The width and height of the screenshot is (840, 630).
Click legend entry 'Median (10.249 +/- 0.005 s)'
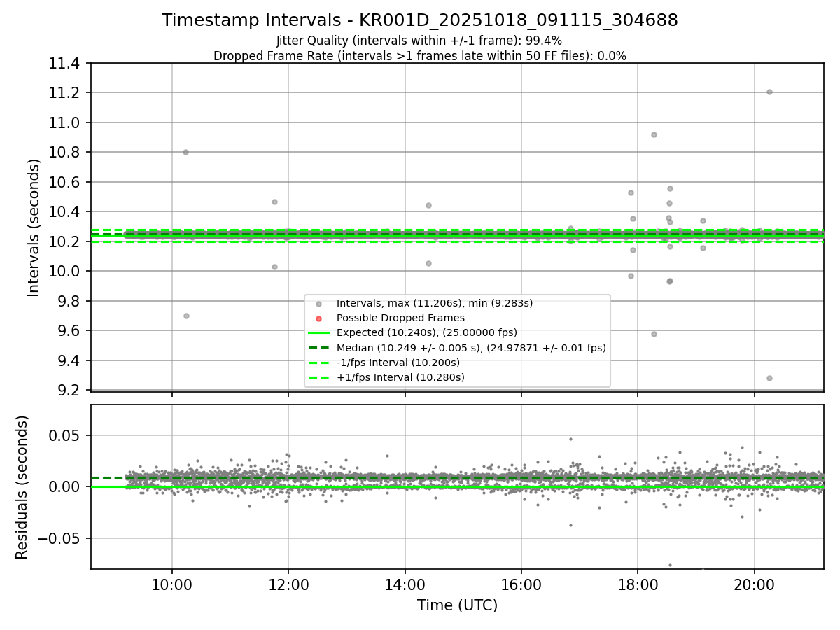click(x=471, y=347)
